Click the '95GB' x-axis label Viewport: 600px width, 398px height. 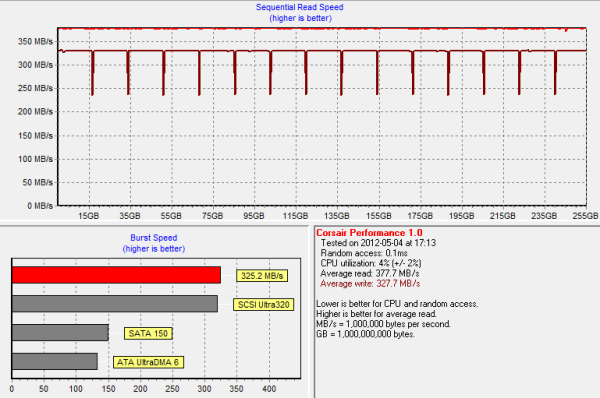[254, 216]
